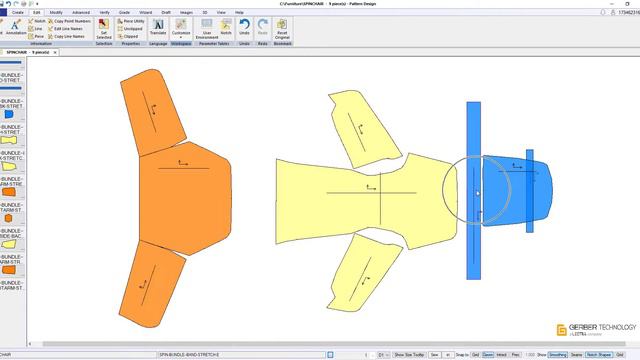Click the large Undo ribbon button

(x=244, y=27)
